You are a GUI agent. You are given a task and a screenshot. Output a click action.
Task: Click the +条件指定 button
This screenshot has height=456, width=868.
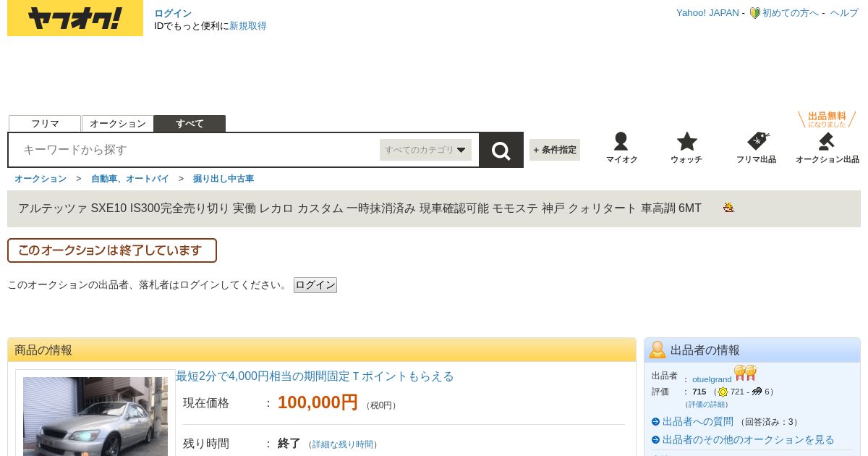(555, 150)
